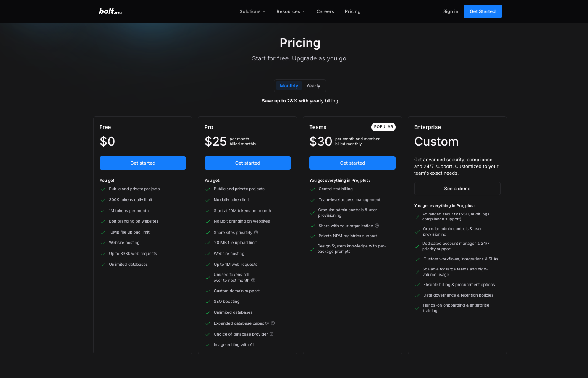Show info for Expanded database capacity
Viewport: 588px width, 378px height.
pos(273,323)
